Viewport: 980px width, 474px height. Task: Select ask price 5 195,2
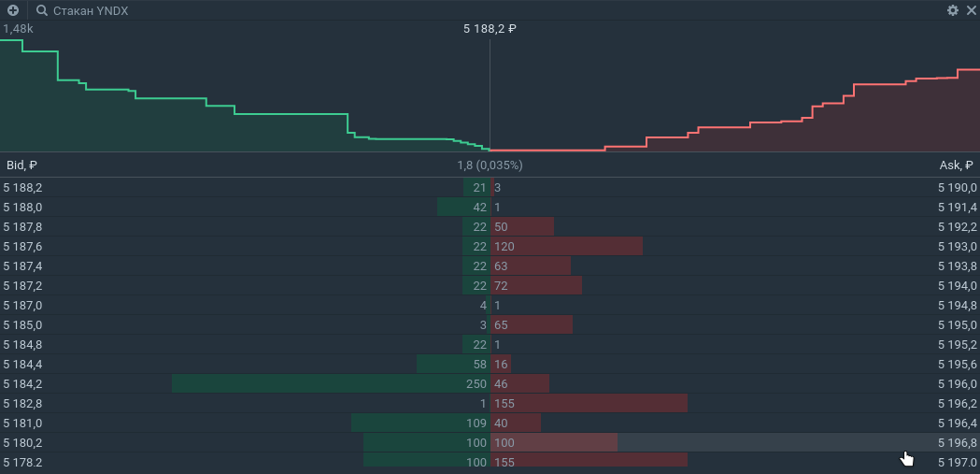[x=957, y=345]
